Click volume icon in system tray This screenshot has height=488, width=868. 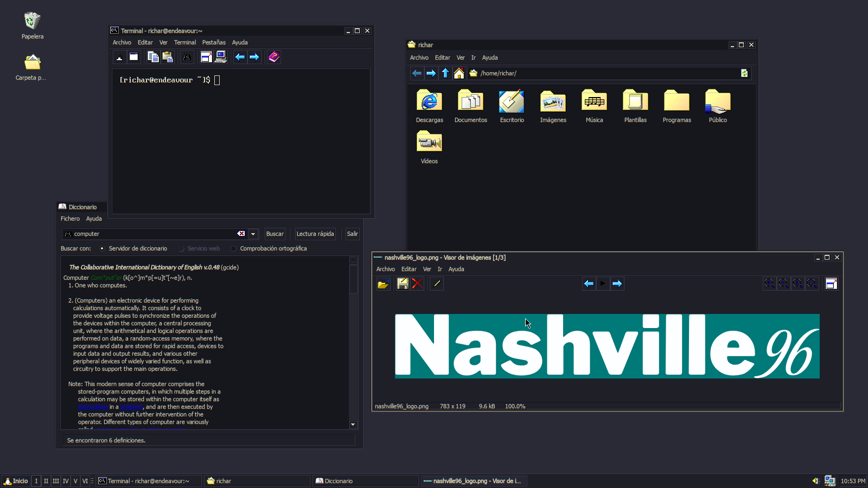tap(815, 481)
